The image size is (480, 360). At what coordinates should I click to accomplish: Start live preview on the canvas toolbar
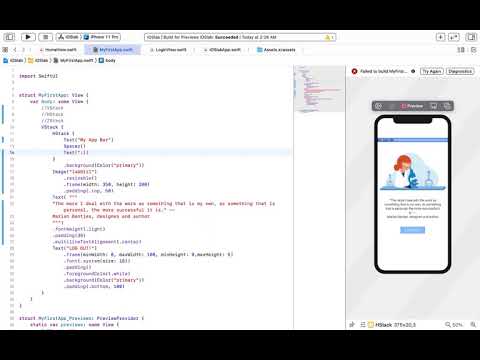pyautogui.click(x=379, y=106)
